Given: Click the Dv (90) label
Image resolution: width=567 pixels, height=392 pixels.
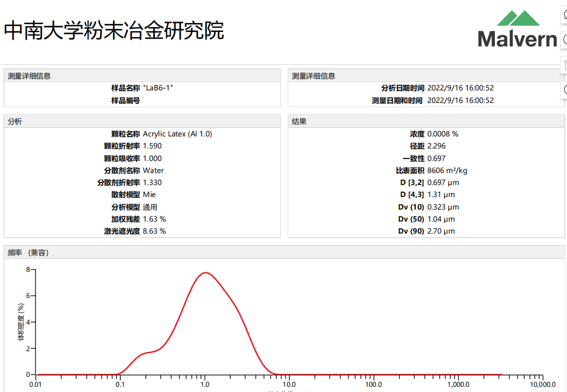Looking at the screenshot, I should tap(411, 231).
